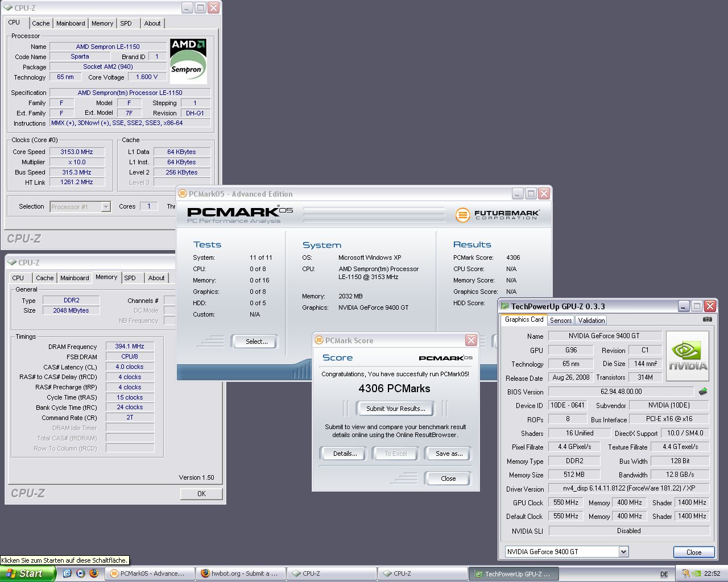728x582 pixels.
Task: Click the NVIDIA system tray icon
Action: coord(697,573)
